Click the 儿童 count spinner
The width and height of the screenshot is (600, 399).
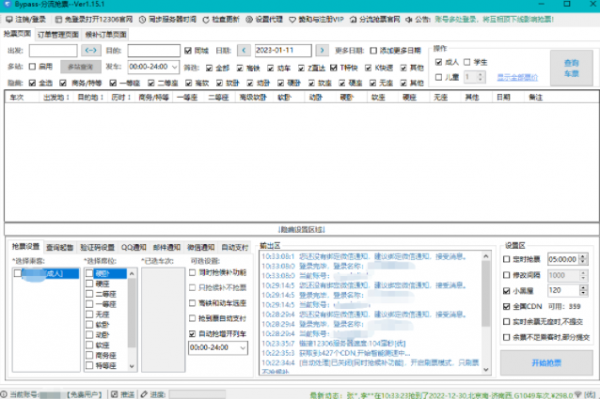480,77
